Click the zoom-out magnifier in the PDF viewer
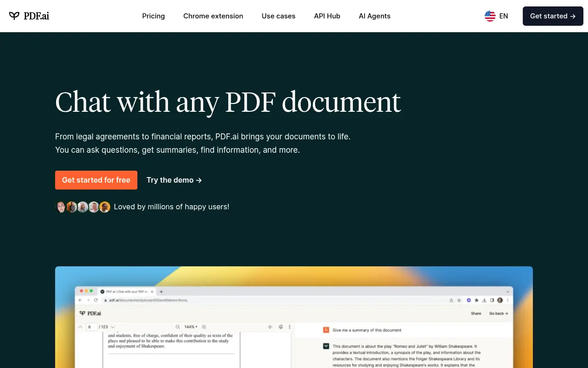The image size is (588, 368). 178,327
